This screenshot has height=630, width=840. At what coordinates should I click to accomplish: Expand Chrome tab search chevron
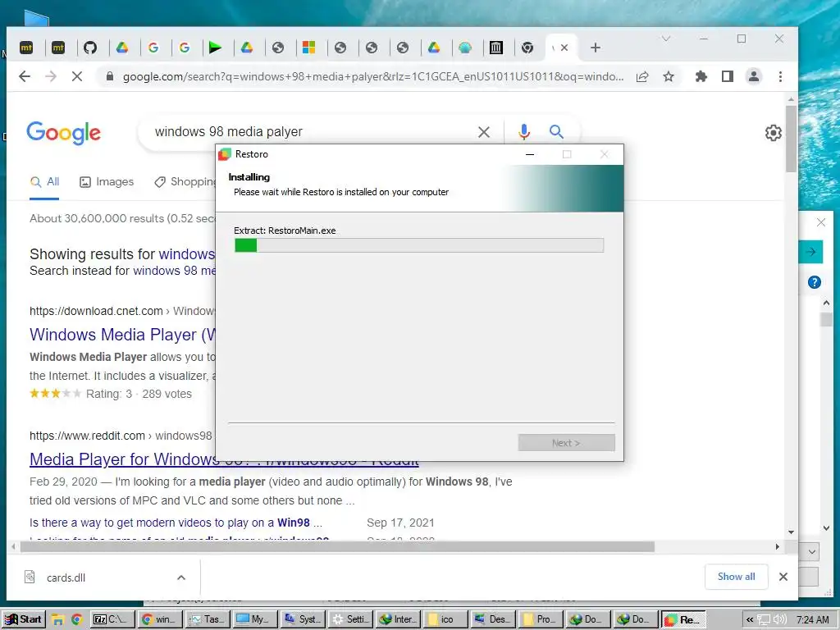point(666,39)
